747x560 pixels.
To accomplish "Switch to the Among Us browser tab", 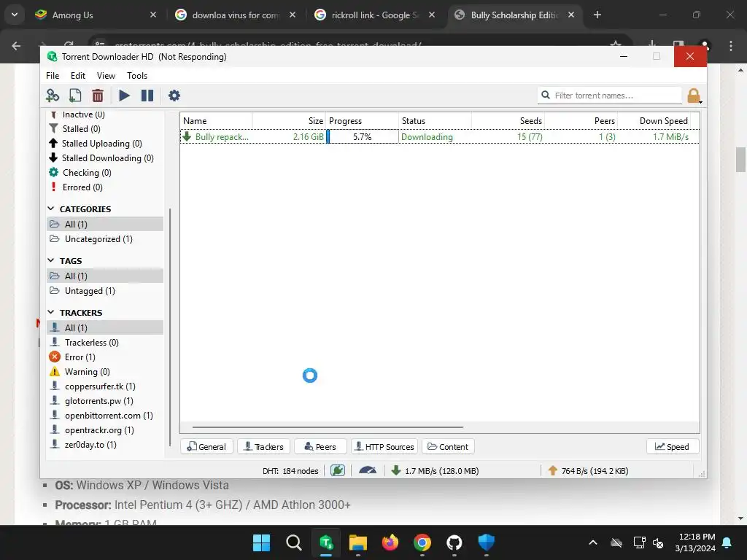I will (96, 15).
